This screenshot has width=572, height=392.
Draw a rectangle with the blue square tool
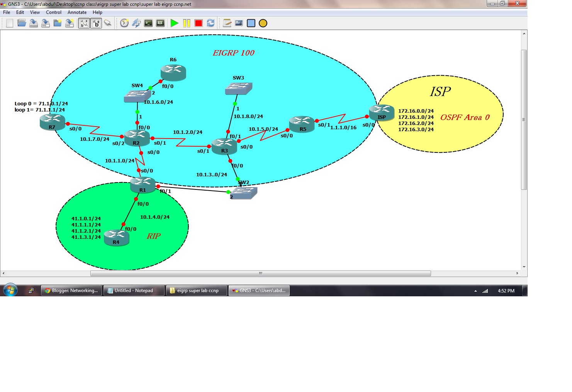coord(251,23)
